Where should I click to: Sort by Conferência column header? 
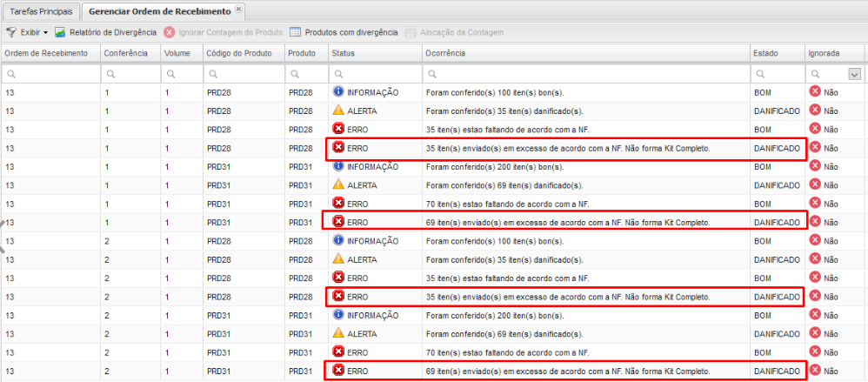(131, 53)
